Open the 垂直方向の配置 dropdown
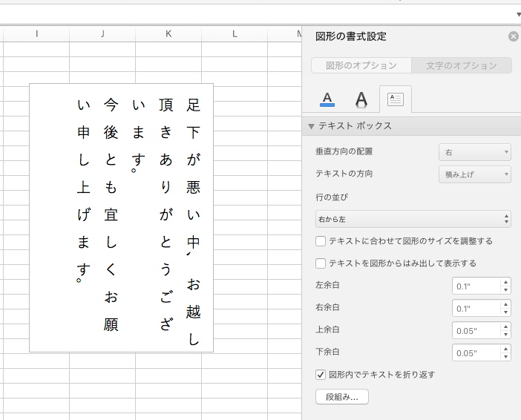 475,152
